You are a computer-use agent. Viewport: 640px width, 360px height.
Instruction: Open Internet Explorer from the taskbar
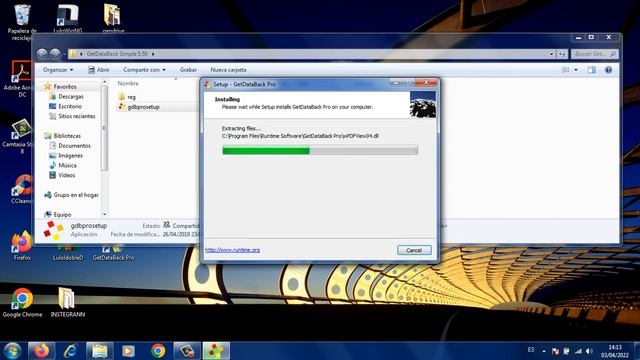point(70,351)
